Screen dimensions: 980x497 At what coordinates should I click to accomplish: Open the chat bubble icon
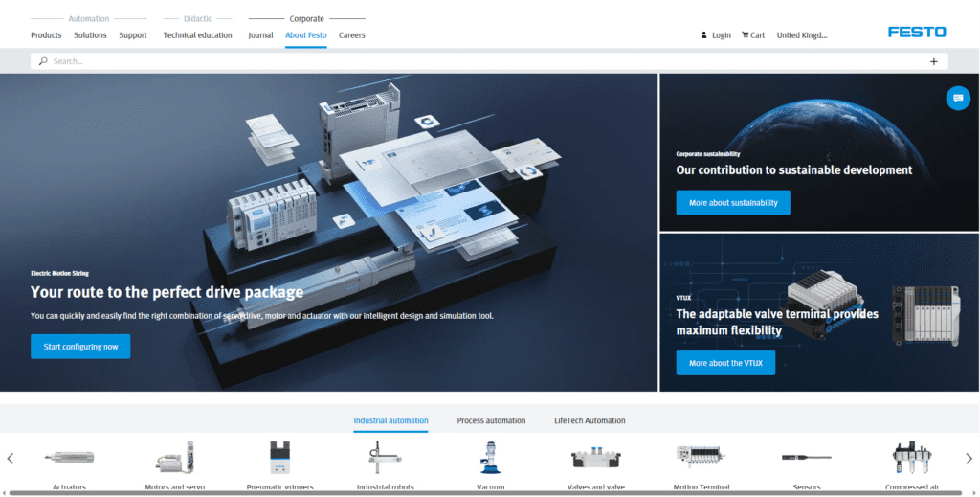pos(958,98)
